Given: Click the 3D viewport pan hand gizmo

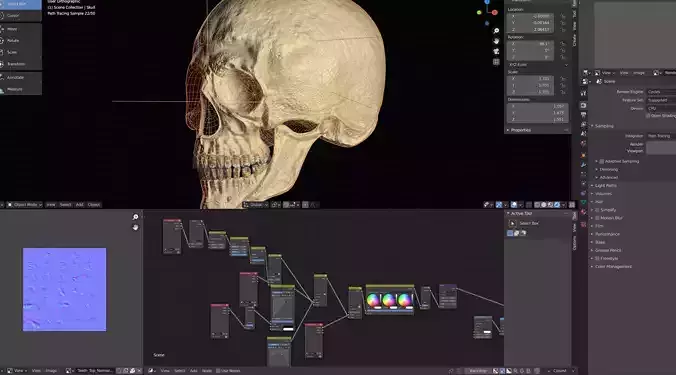Looking at the screenshot, I should tap(496, 41).
